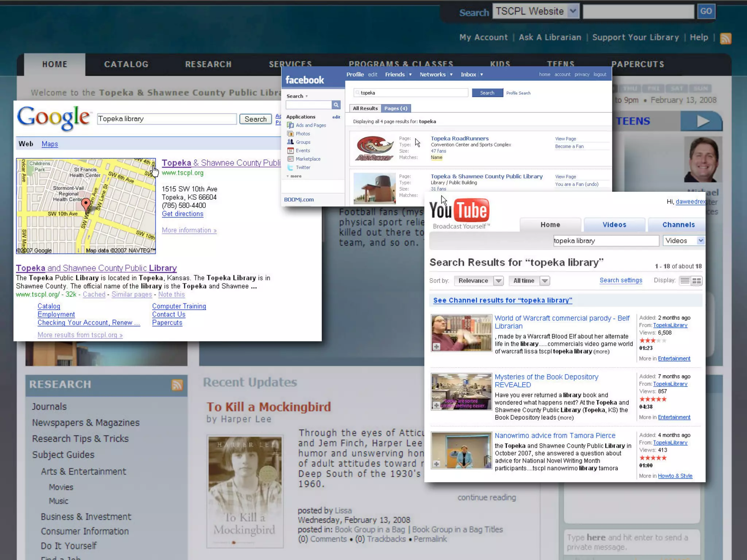Image resolution: width=747 pixels, height=560 pixels.
Task: Open the All time filter dropdown
Action: (x=545, y=281)
